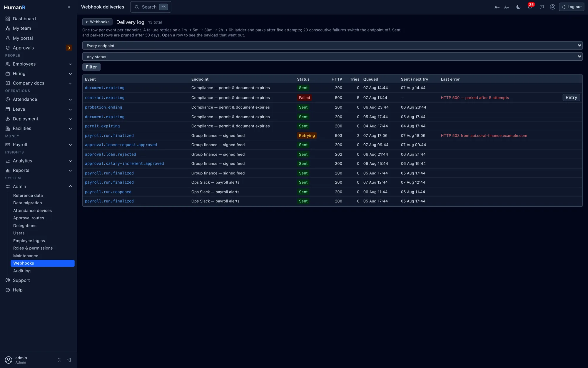Open Roles & permissions under Admin

pyautogui.click(x=43, y=248)
